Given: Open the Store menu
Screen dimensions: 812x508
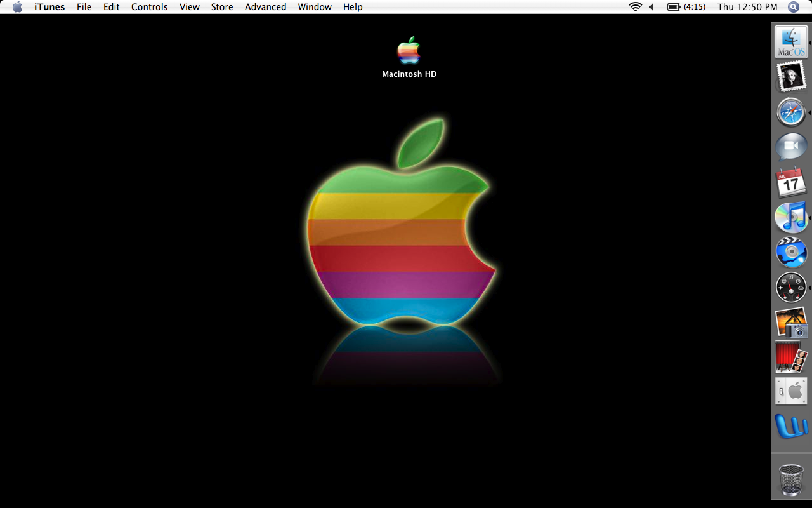Looking at the screenshot, I should click(222, 7).
